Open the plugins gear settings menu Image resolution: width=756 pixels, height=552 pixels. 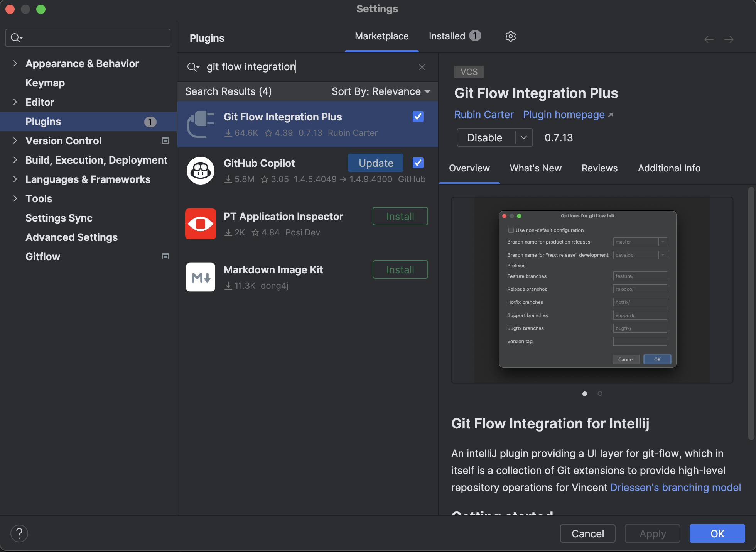[510, 36]
